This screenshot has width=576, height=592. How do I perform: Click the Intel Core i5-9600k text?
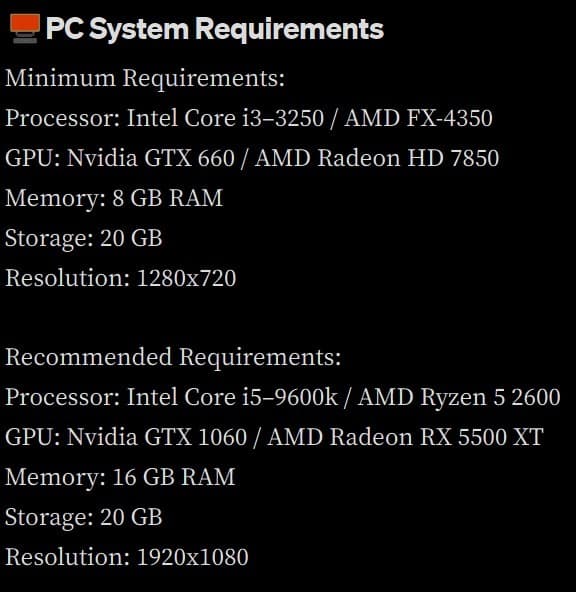[232, 397]
